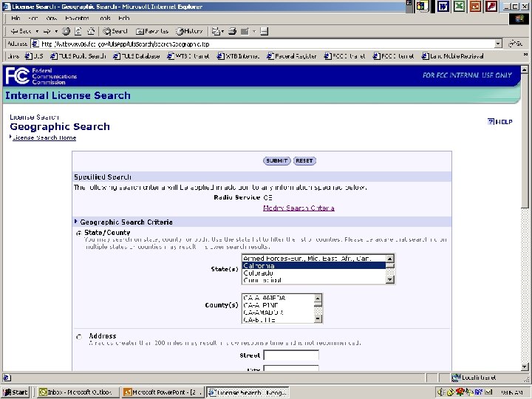The image size is (532, 399).
Task: Open the ULS link in the Links bar
Action: click(34, 56)
